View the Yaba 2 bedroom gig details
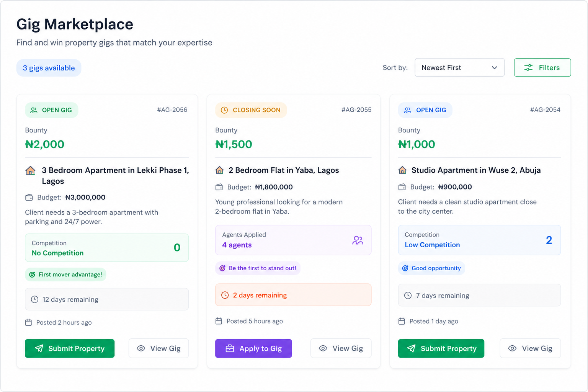The image size is (588, 392). (x=341, y=348)
